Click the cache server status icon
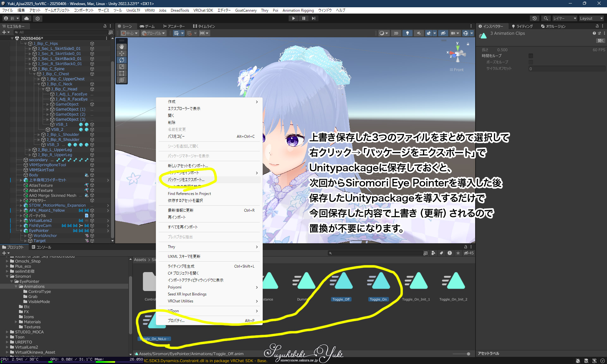 (x=586, y=361)
